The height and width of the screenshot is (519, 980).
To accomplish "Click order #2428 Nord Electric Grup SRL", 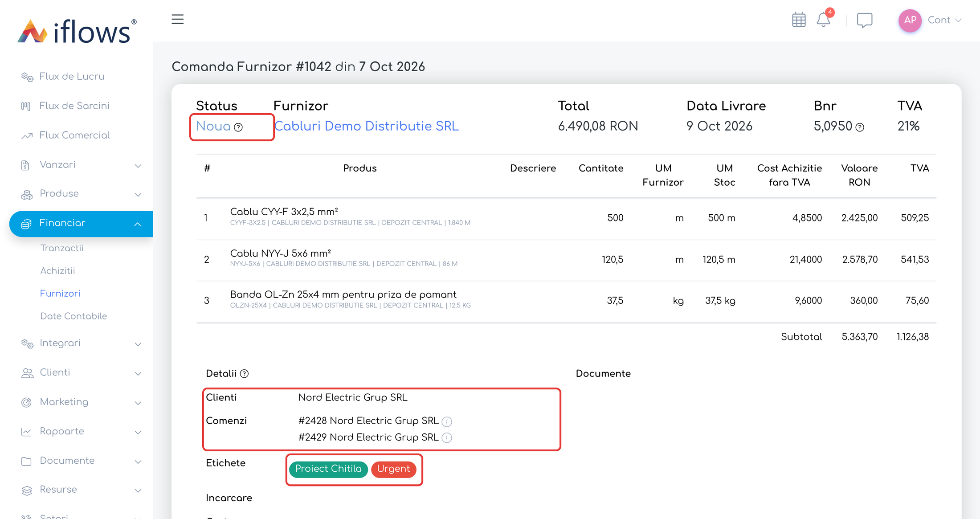I will [368, 421].
